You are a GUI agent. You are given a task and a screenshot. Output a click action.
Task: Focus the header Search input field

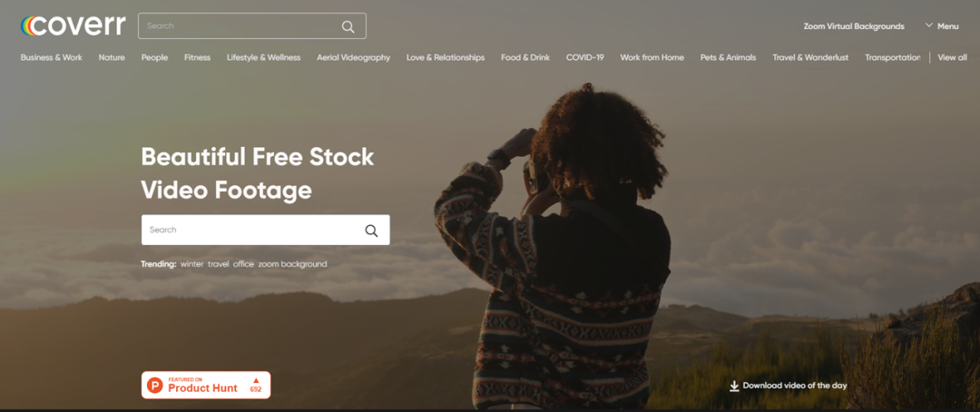pos(252,26)
